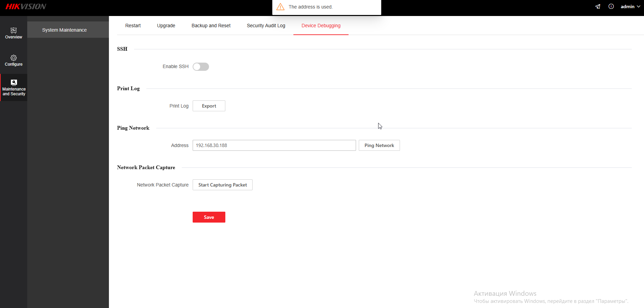The image size is (644, 308).
Task: Open the Backup and Reset tab
Action: [x=211, y=26]
